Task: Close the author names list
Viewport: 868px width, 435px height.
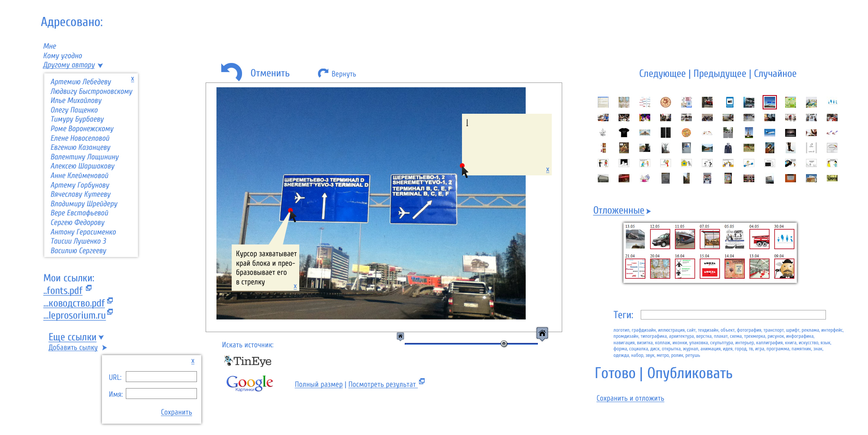Action: point(132,79)
